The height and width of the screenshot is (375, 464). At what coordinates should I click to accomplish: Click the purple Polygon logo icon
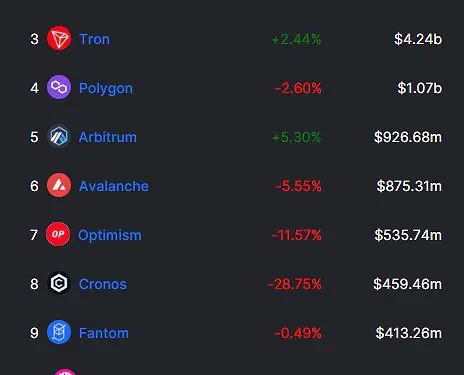tap(59, 87)
